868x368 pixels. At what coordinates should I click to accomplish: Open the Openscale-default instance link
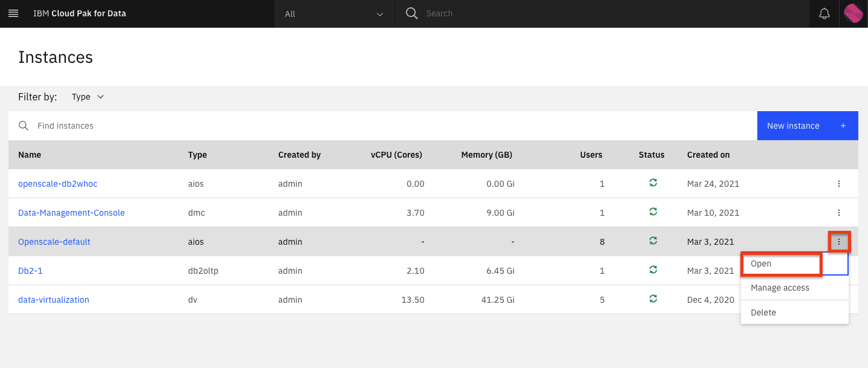[54, 242]
